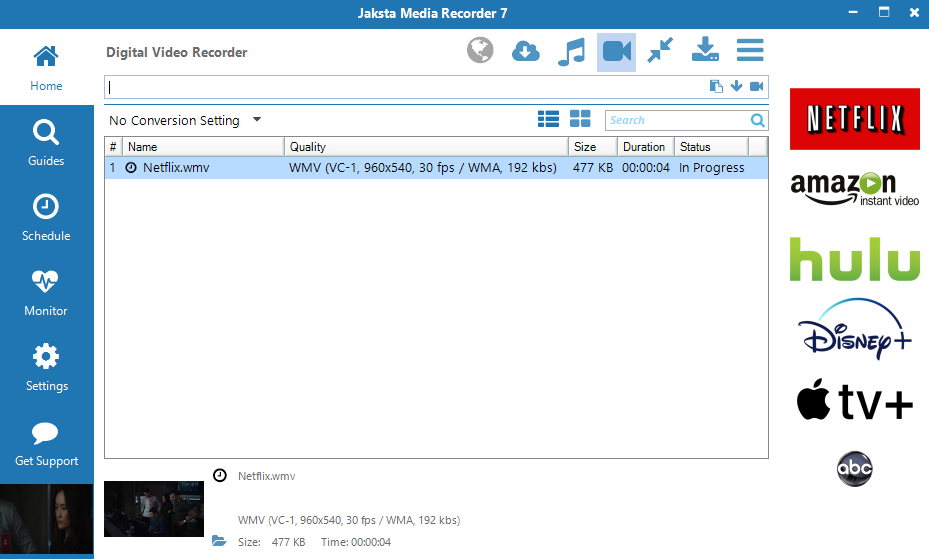Switch to list view
The image size is (929, 559).
548,119
